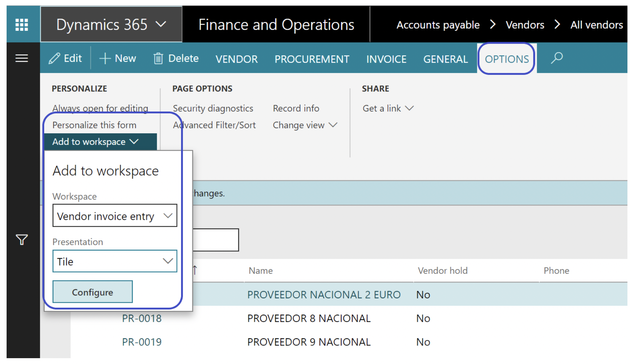Select Personalize this form
The height and width of the screenshot is (364, 632).
(94, 125)
